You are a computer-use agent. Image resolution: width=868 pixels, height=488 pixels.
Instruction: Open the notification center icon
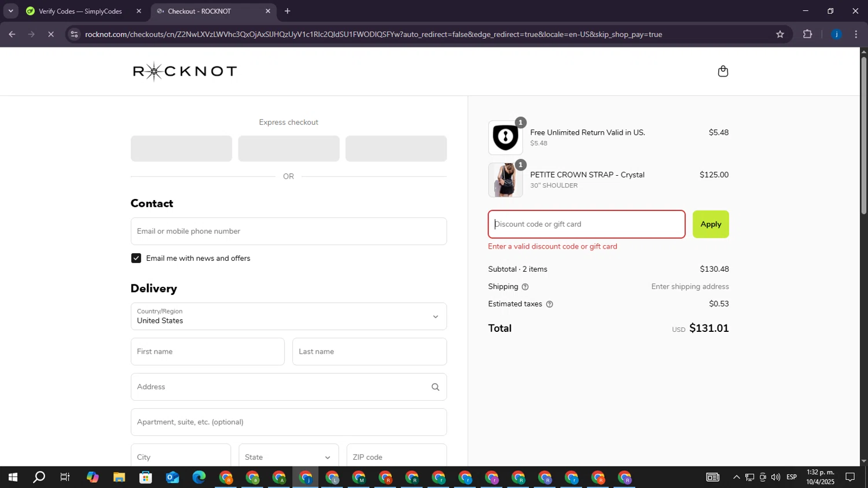850,478
